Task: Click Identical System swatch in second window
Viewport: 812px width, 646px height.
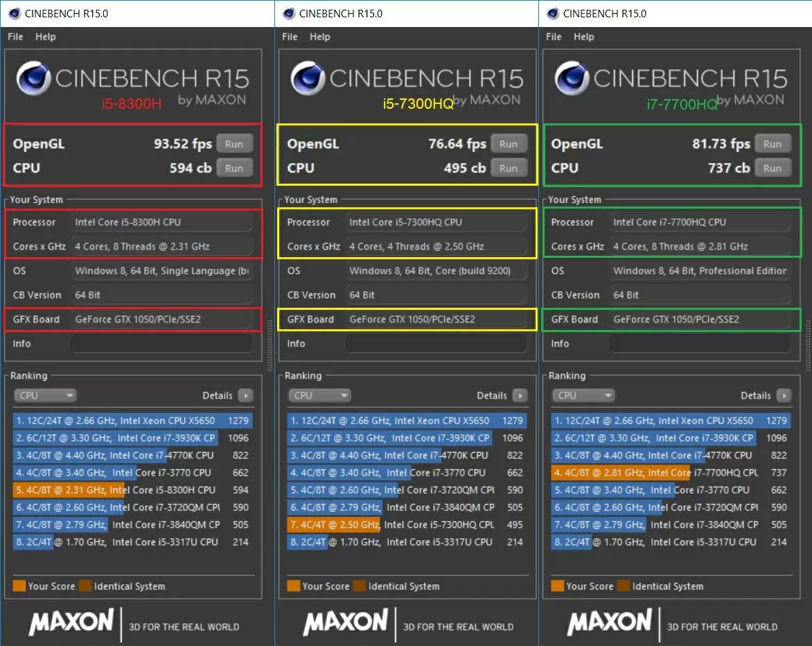Action: (360, 586)
